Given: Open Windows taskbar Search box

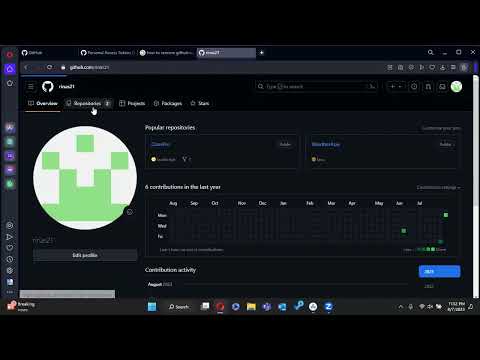Looking at the screenshot, I should click(179, 307).
